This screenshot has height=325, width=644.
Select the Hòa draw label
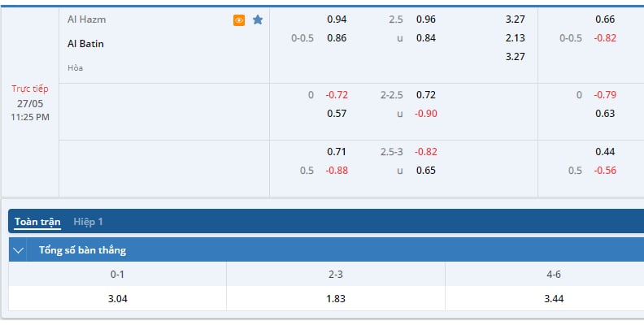pos(75,67)
